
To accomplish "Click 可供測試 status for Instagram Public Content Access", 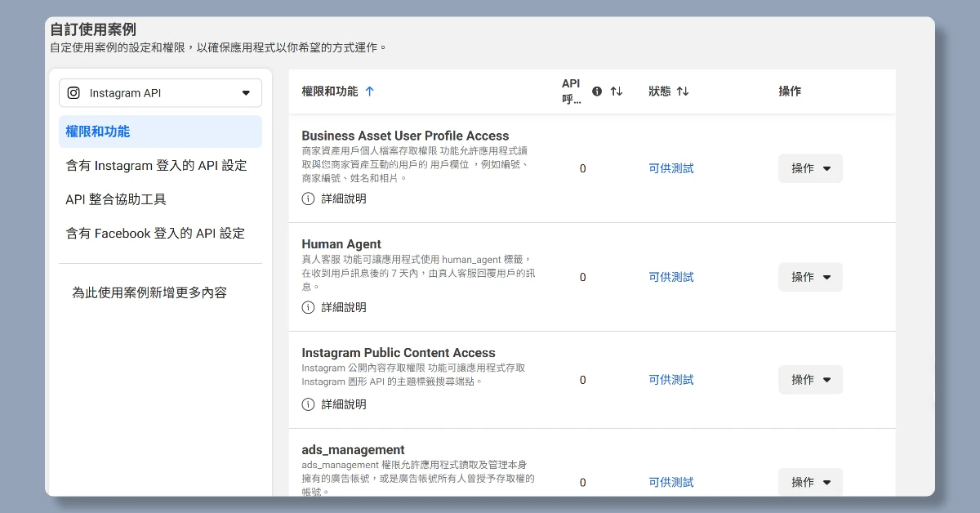I will point(671,380).
